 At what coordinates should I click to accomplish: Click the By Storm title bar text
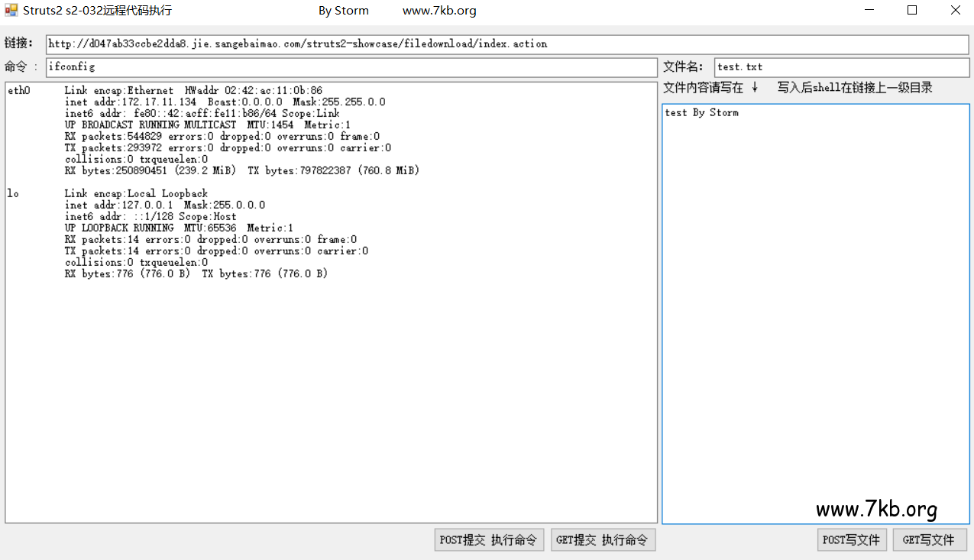tap(343, 10)
